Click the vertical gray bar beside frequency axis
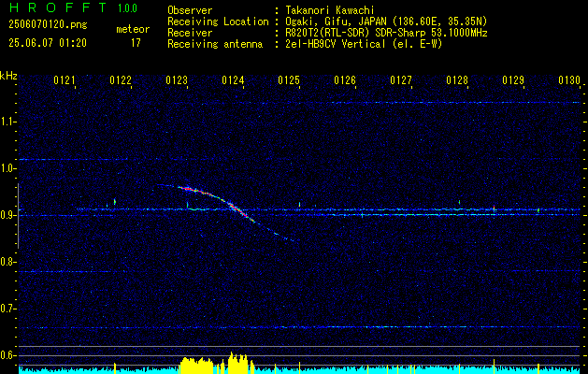 [x=18, y=216]
